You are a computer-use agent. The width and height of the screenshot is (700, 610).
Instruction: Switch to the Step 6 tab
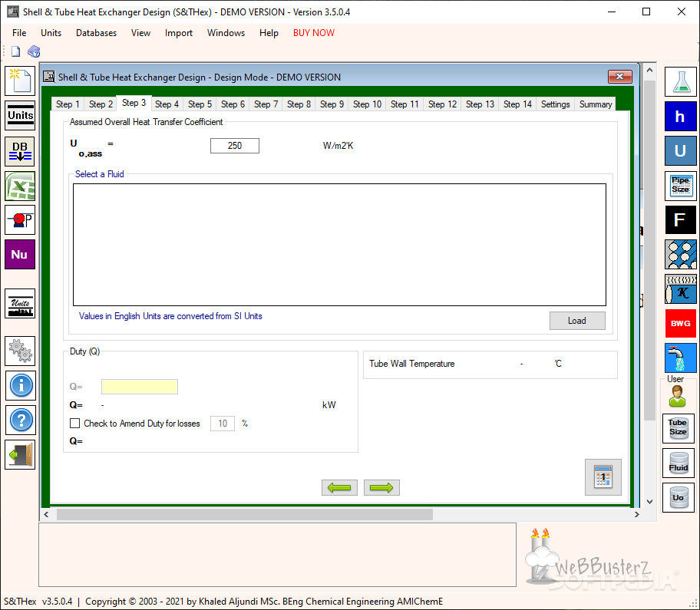pos(233,104)
